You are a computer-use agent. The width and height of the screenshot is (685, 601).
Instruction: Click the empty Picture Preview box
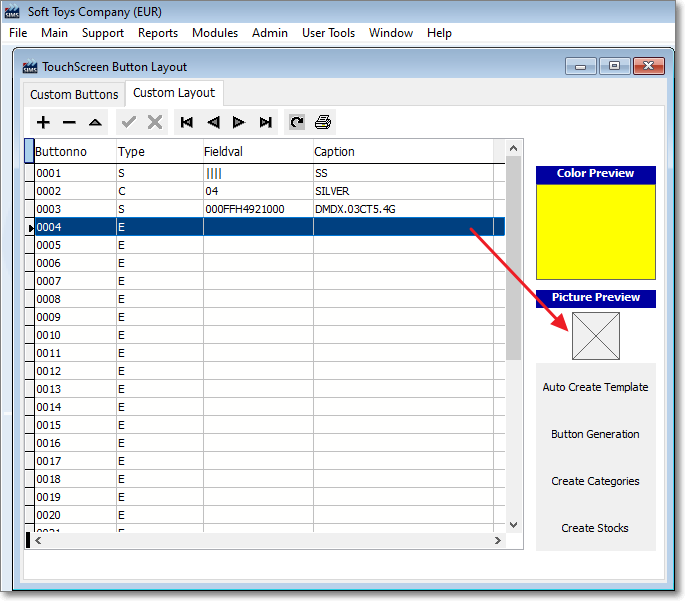click(596, 336)
